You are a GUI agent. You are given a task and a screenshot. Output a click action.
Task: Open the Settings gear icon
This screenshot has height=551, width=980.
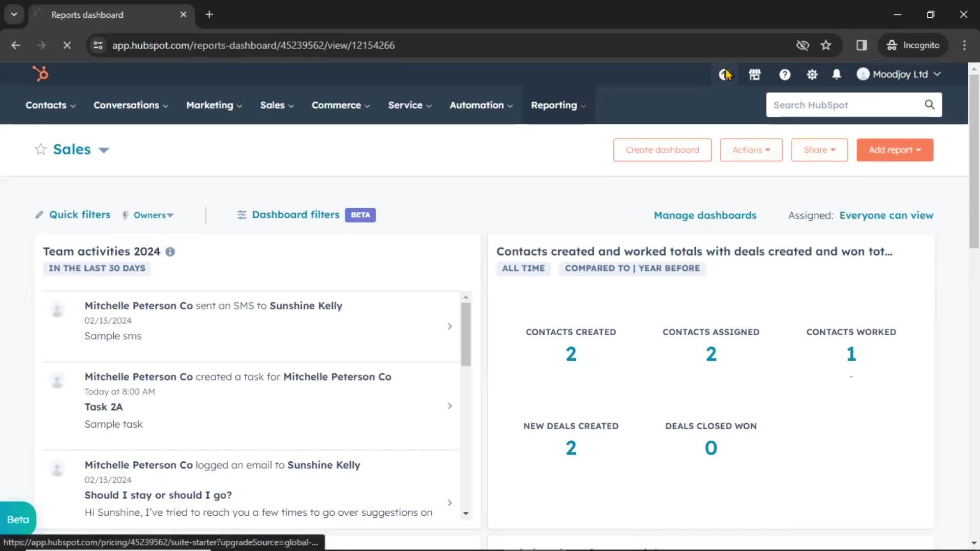coord(812,74)
